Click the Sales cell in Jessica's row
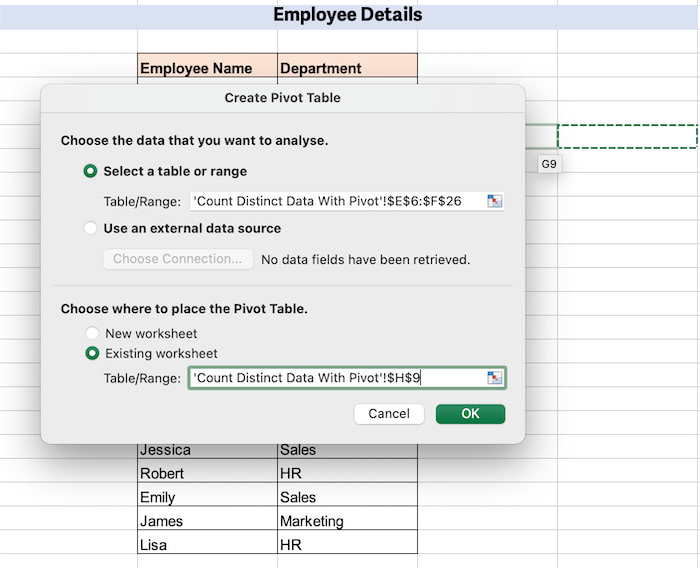 click(x=347, y=450)
